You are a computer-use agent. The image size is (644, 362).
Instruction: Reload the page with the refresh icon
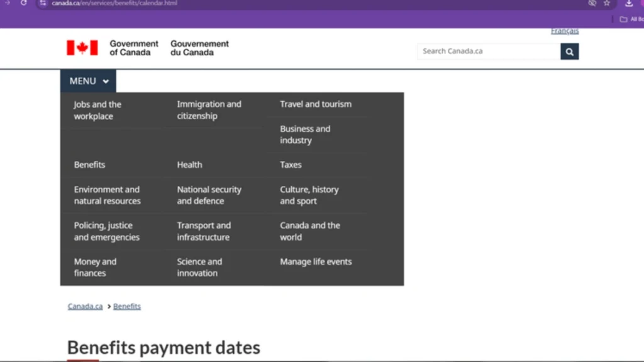(x=24, y=3)
